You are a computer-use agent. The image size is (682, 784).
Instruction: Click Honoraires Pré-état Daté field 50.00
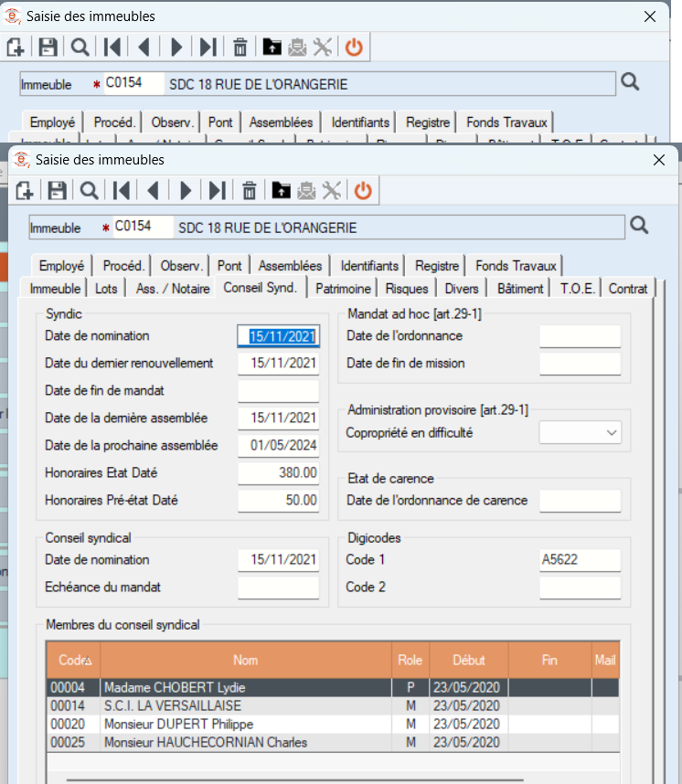278,500
